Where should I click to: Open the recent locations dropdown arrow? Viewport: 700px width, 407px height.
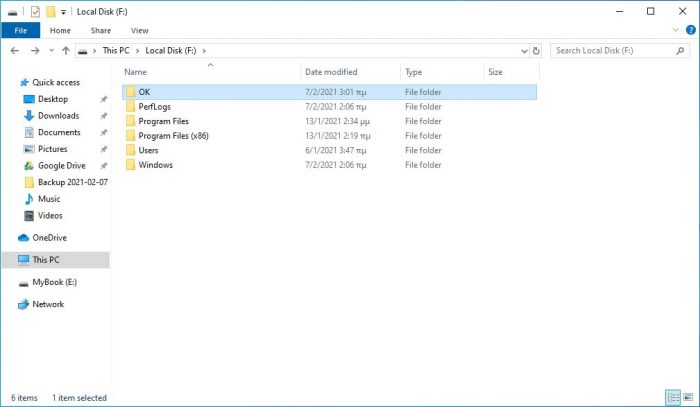(x=51, y=50)
